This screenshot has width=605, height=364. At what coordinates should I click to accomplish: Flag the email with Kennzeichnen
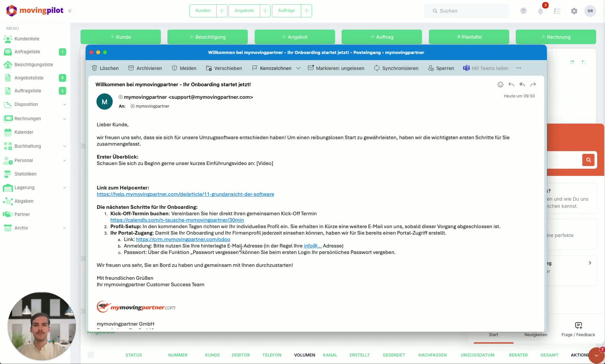[x=272, y=68]
